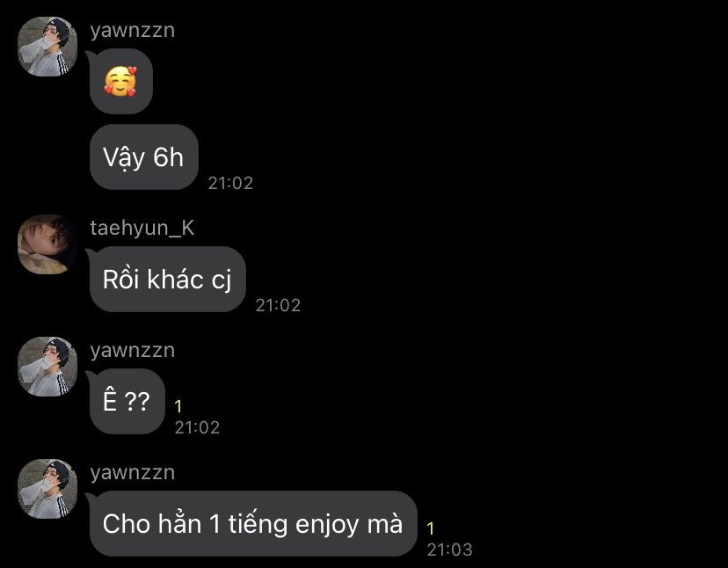Select the 'Rồi khác cj' message bubble

point(168,279)
